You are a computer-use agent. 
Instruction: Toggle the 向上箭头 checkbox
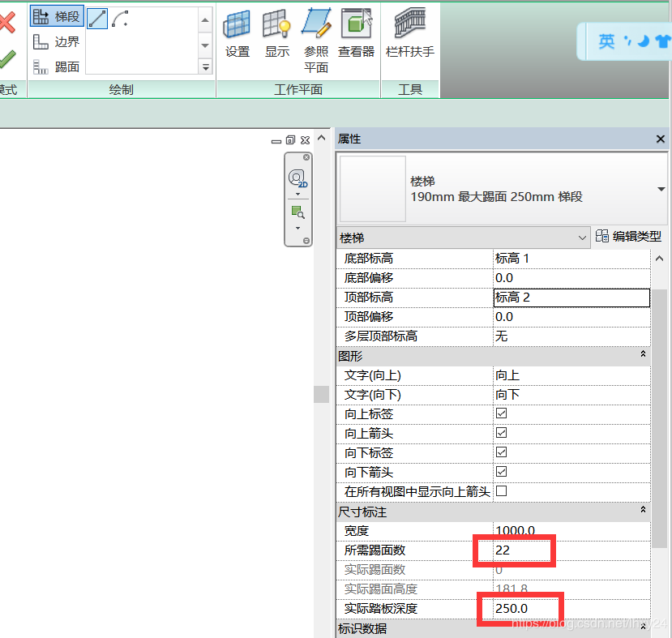point(501,433)
